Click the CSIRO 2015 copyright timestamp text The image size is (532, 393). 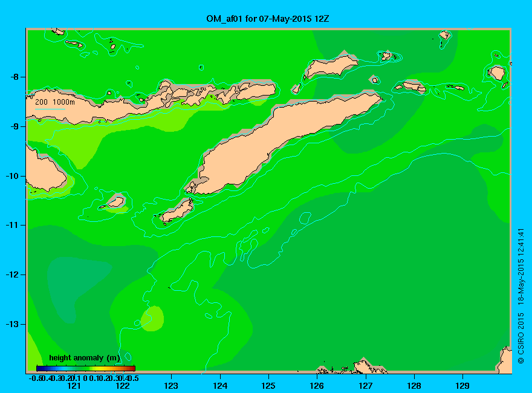coord(521,296)
